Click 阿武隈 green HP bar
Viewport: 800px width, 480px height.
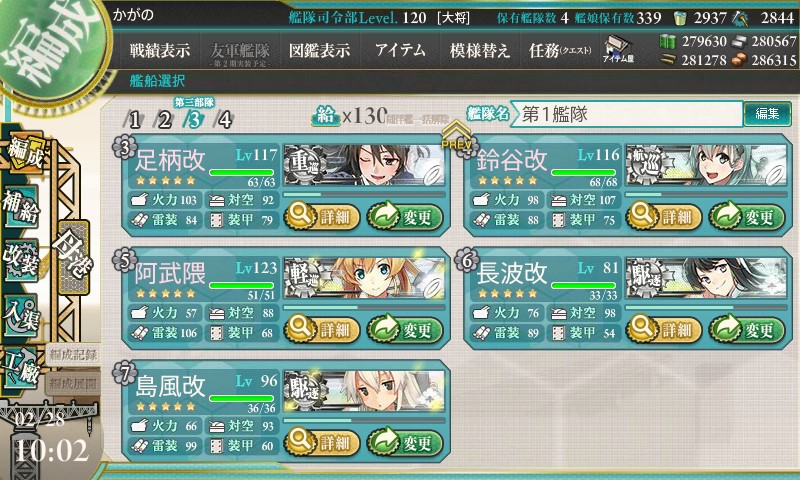point(242,286)
